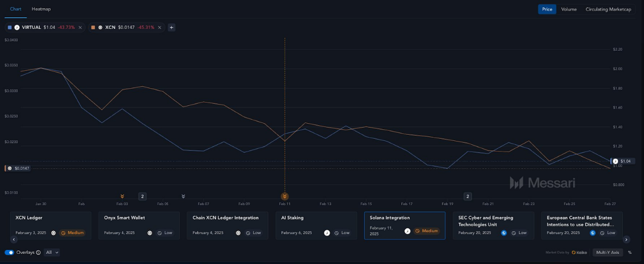This screenshot has height=264, width=644.
Task: Click the orange chevron marker at Feb 03
Action: pyautogui.click(x=122, y=196)
